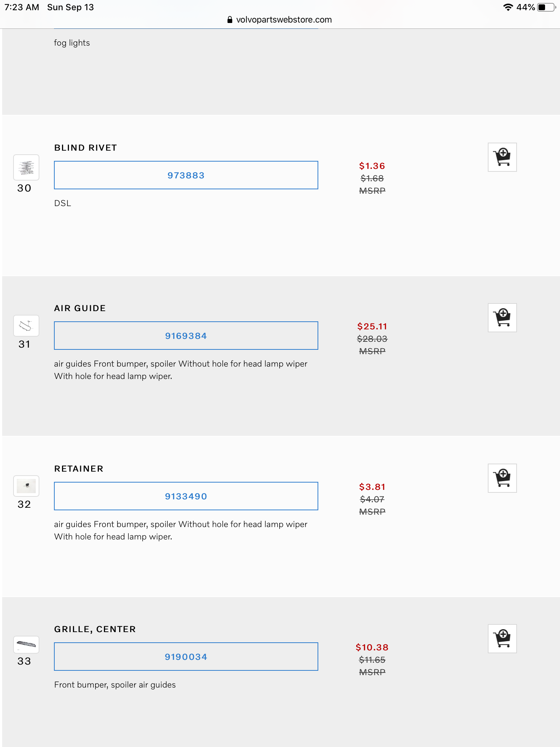Click the AIR GUIDE heading

coord(80,308)
